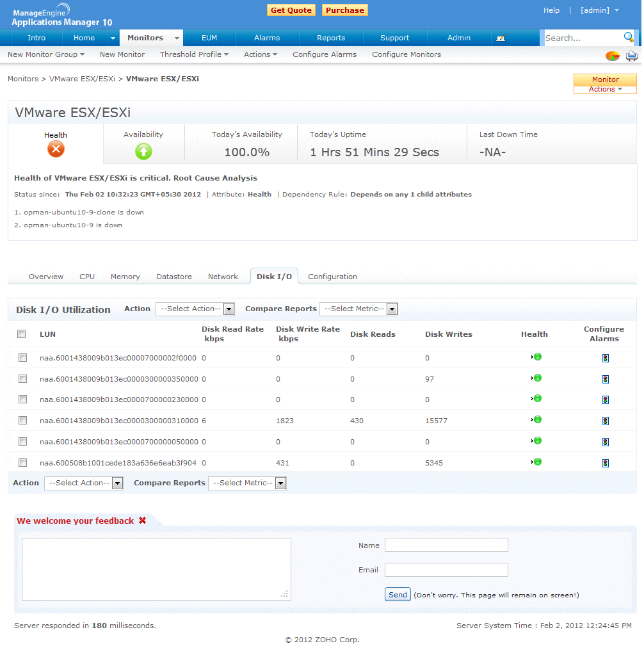Expand the Threshold Profile menu
Viewport: 644px width, 671px height.
pos(194,54)
